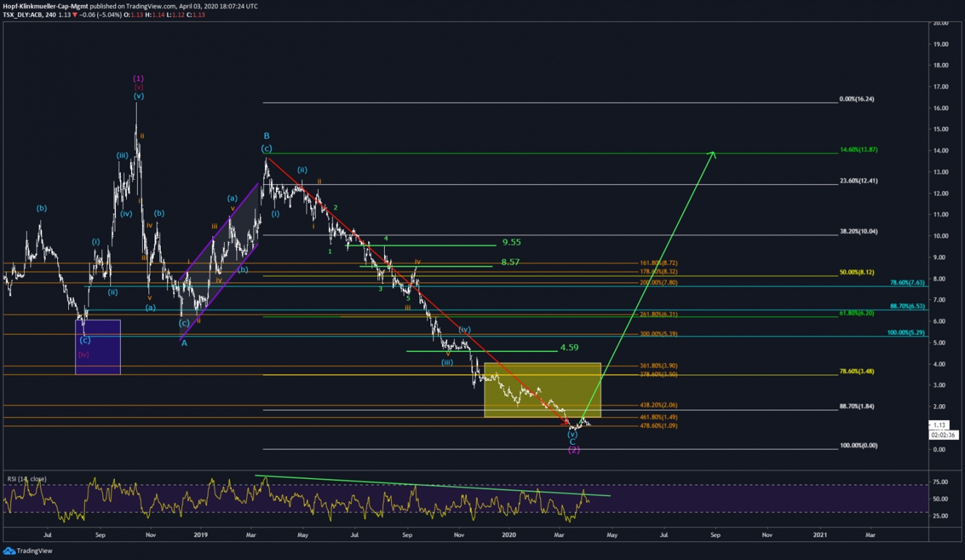
Task: Select the 23.60%(12.41) Fibonacci label
Action: point(859,180)
